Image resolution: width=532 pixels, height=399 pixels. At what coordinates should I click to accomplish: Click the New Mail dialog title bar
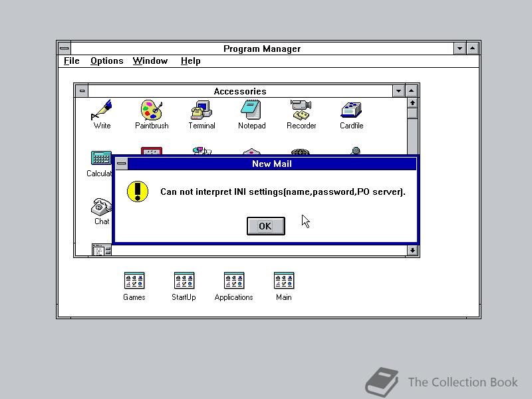point(272,164)
